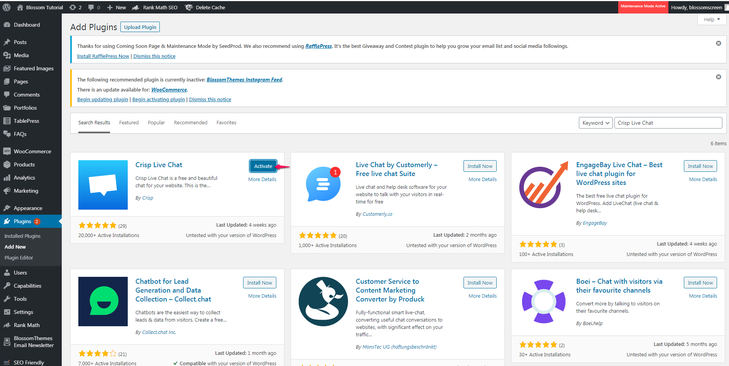Viewport: 729px width, 366px height.
Task: Dismiss the recommended plugin notice X icon
Action: 718,77
